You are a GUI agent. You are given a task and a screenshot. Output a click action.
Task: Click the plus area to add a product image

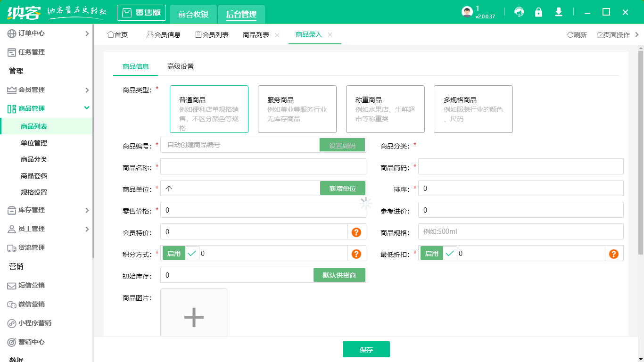point(193,317)
